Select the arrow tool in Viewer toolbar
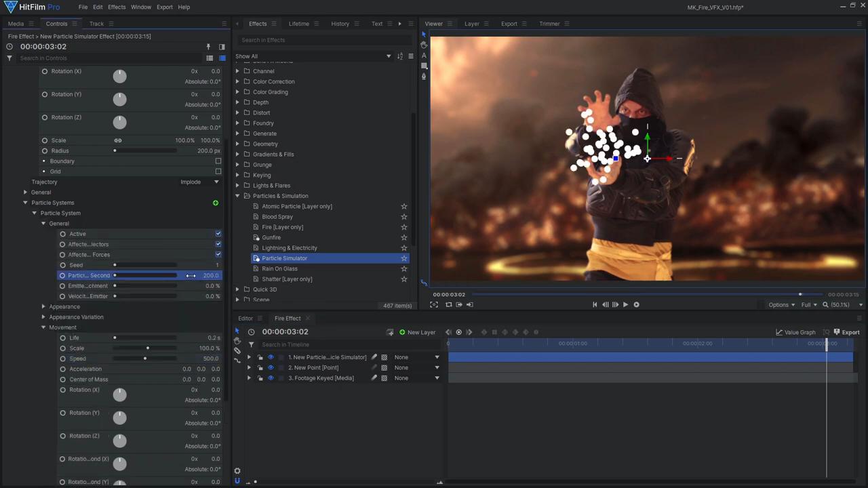 (x=424, y=34)
